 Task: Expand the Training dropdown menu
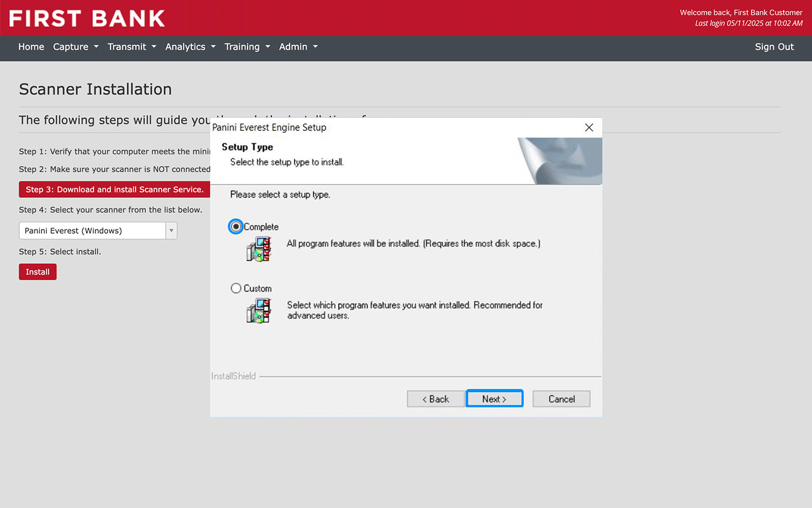pyautogui.click(x=247, y=47)
